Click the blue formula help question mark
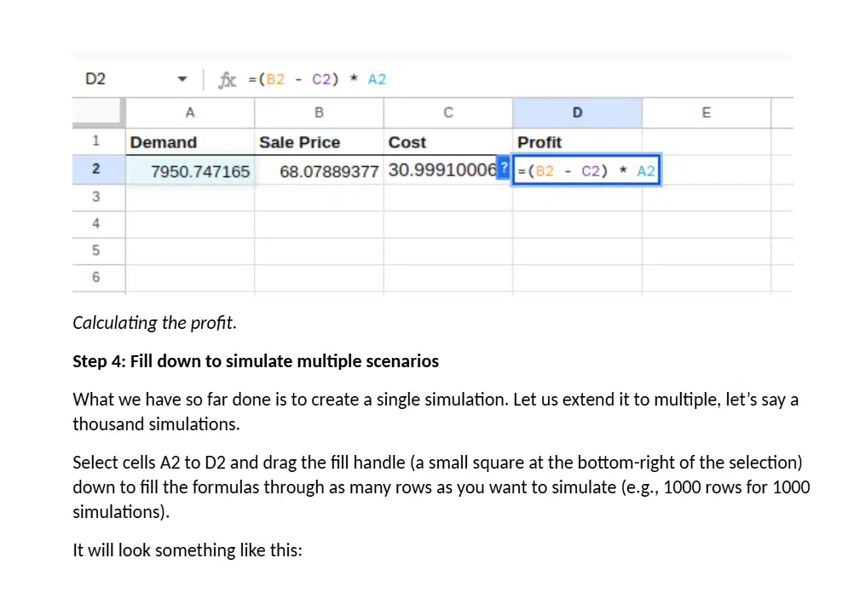The width and height of the screenshot is (854, 616). click(x=505, y=167)
